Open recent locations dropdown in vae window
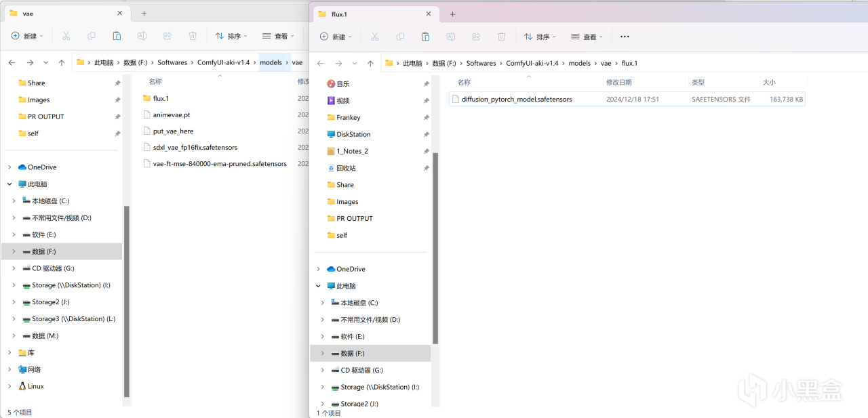Viewport: 868px width, 418px height. [45, 62]
